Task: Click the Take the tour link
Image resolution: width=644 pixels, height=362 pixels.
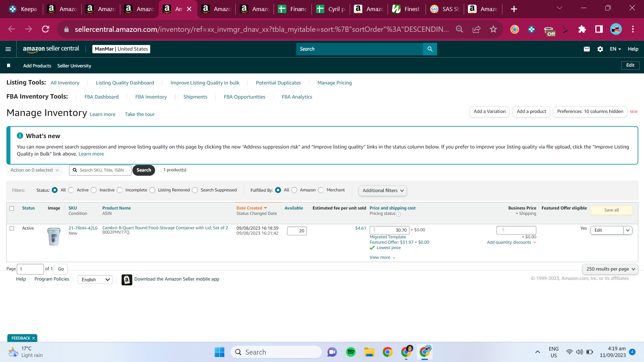Action: [x=140, y=114]
